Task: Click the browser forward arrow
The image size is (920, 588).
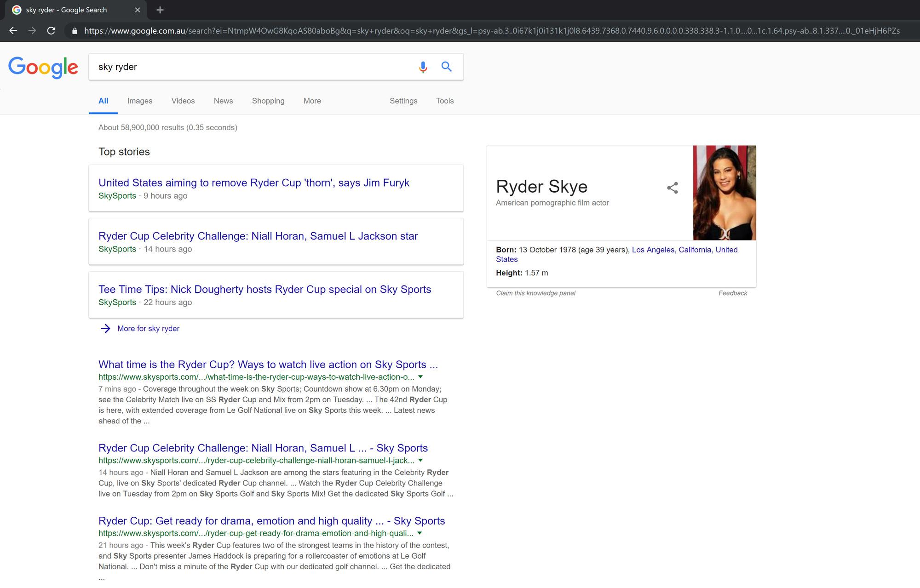Action: coord(32,31)
